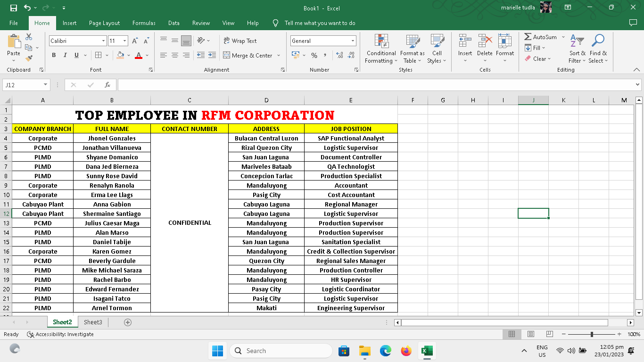Increase indent in Alignment group

point(212,55)
